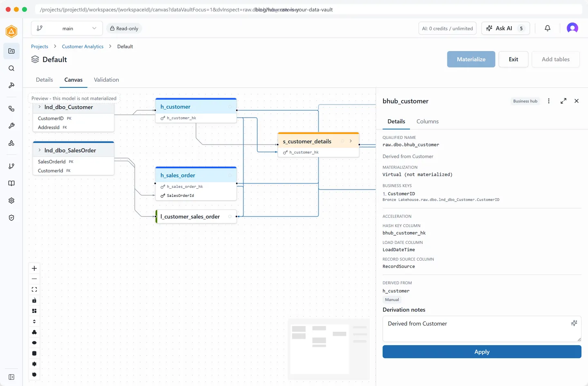This screenshot has height=386, width=588.
Task: Click the AI sparkle in Derivation notes
Action: pyautogui.click(x=574, y=323)
